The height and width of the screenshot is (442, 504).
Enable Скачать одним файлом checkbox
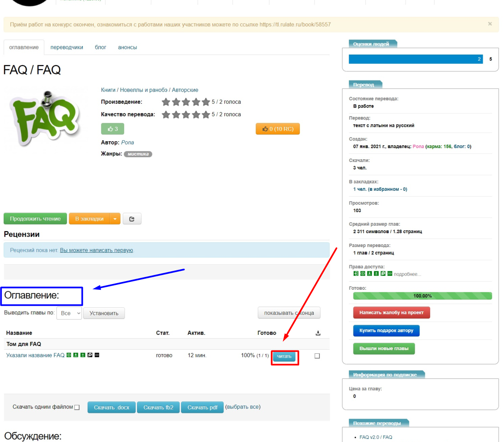(x=77, y=408)
